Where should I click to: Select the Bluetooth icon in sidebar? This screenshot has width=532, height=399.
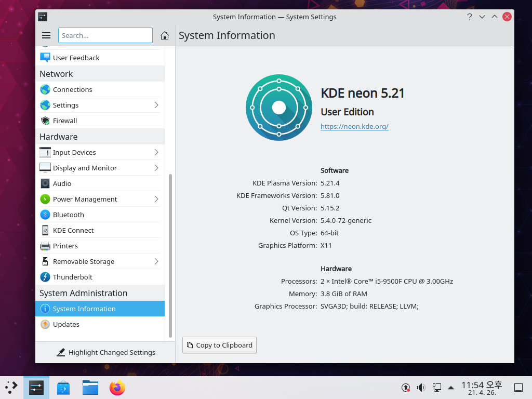tap(45, 215)
